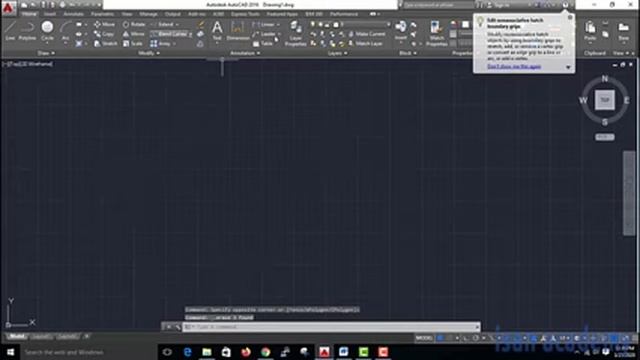
Task: Expand the Draw panel
Action: click(46, 53)
